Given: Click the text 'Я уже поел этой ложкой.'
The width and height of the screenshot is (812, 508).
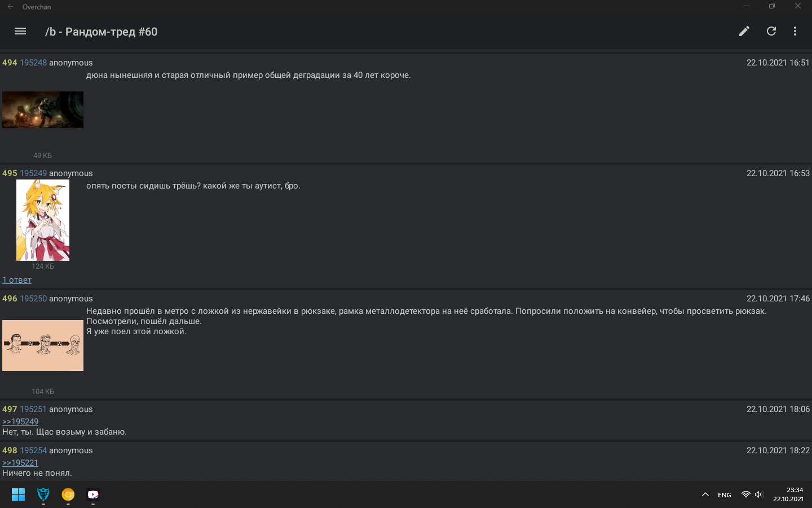Looking at the screenshot, I should (x=136, y=331).
